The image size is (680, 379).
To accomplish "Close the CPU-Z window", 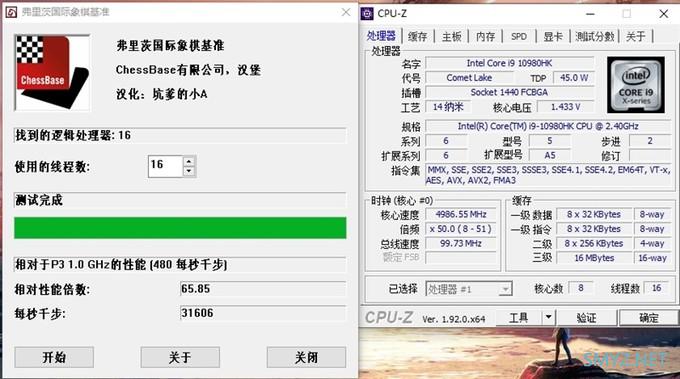I will (664, 14).
